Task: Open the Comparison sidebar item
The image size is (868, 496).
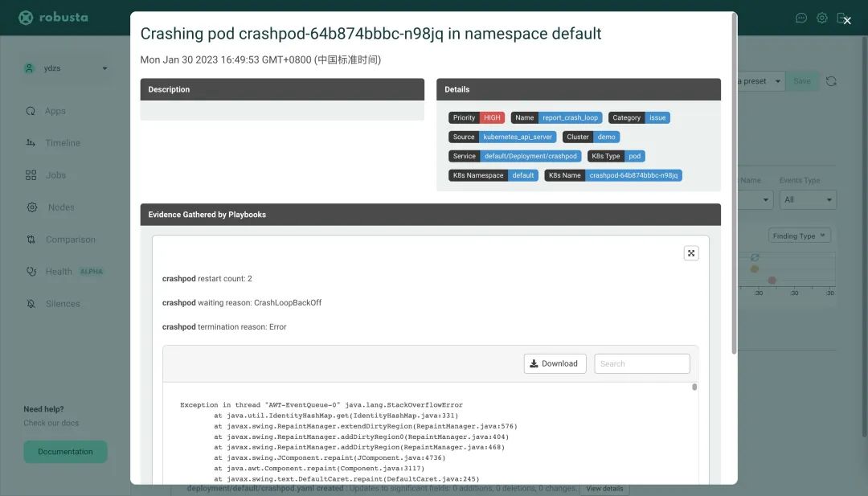Action: [70, 239]
